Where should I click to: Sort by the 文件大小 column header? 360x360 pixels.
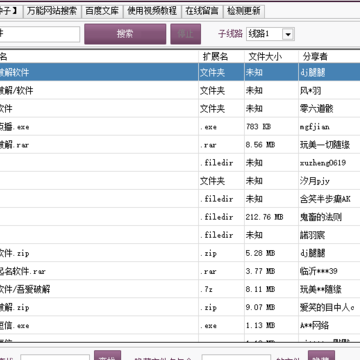click(x=265, y=57)
